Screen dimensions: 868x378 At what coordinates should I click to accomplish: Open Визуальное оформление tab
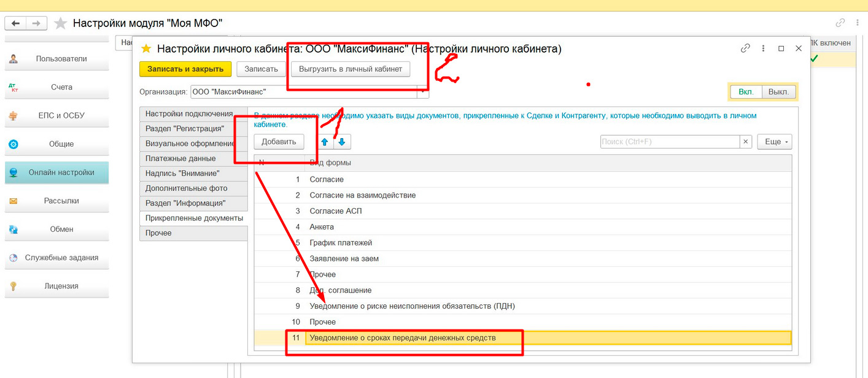(x=193, y=144)
